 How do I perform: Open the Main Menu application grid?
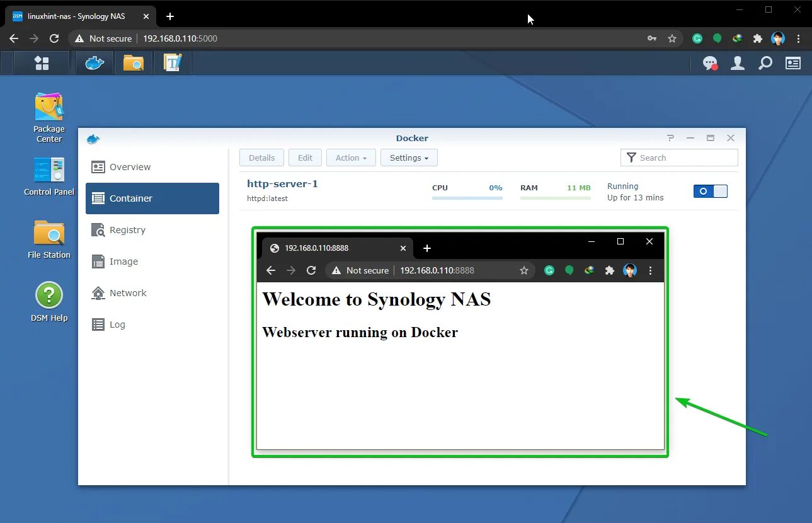tap(42, 62)
